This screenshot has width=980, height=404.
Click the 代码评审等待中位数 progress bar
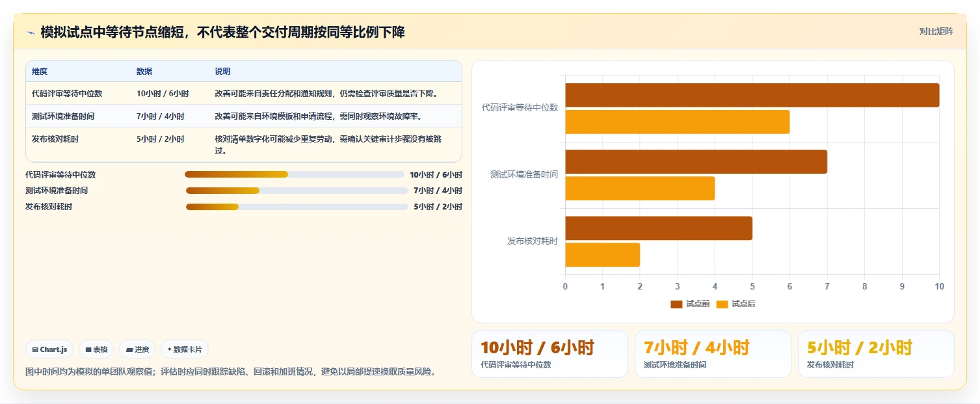295,174
